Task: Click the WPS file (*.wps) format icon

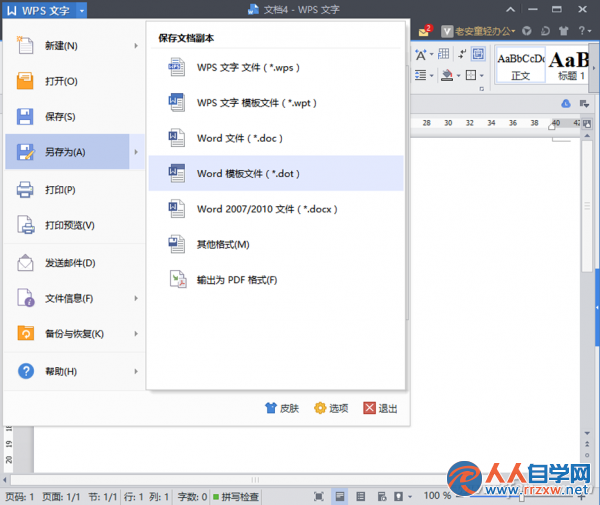Action: (176, 67)
